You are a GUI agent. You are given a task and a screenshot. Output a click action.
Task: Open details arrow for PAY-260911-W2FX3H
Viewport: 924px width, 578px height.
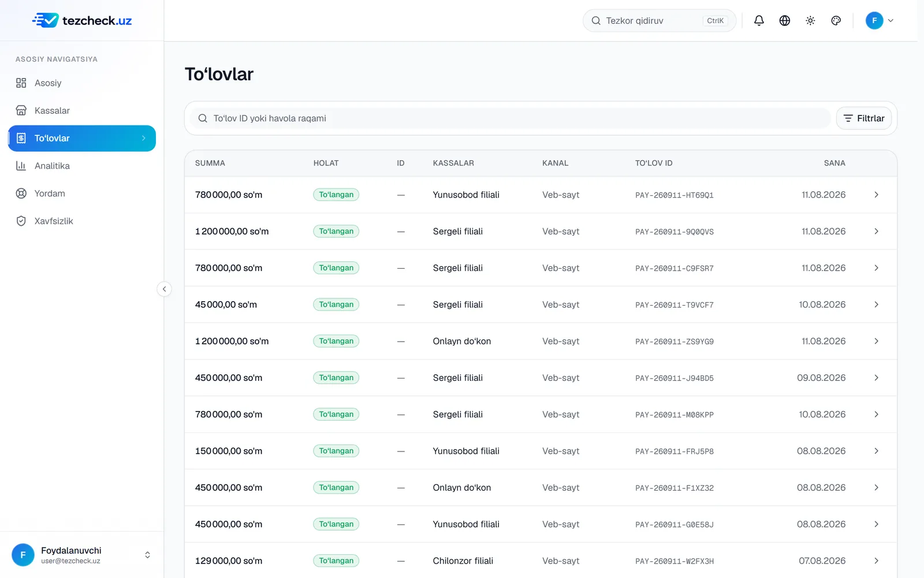coord(876,561)
